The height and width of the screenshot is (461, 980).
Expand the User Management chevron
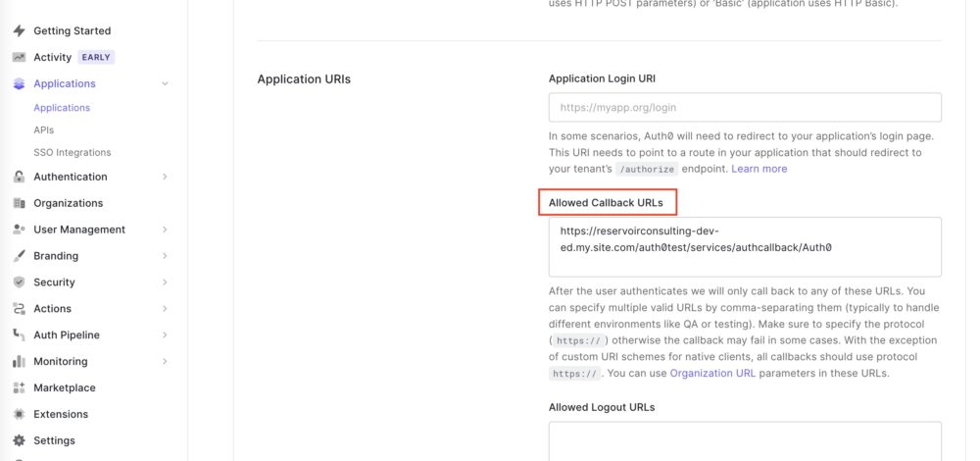coord(165,230)
